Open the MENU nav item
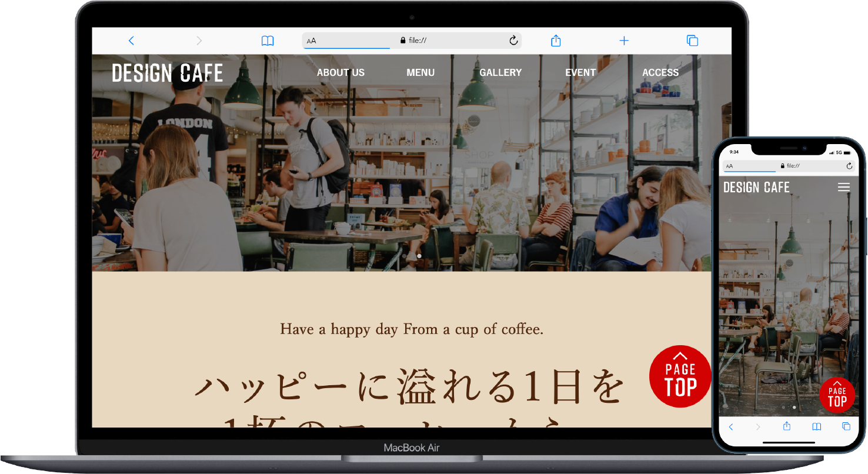The image size is (868, 474). point(420,73)
